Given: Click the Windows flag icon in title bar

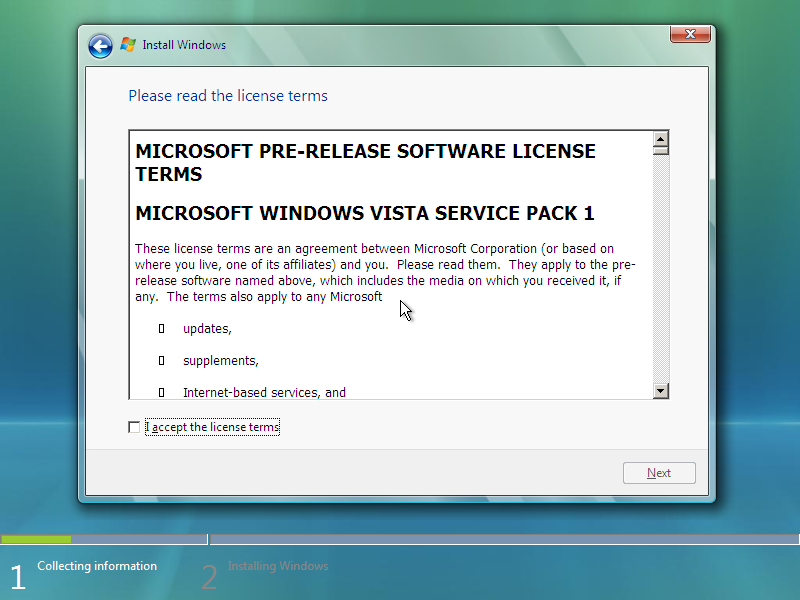Looking at the screenshot, I should point(127,44).
